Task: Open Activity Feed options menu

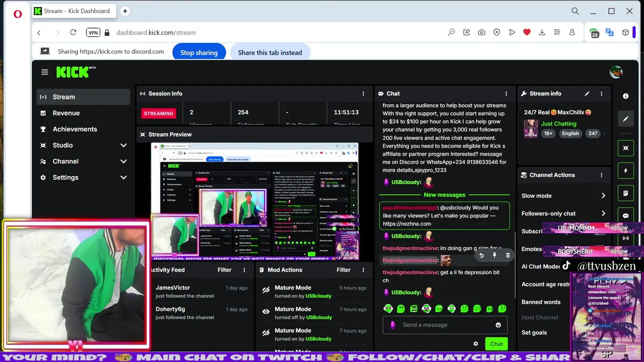Action: click(245, 270)
